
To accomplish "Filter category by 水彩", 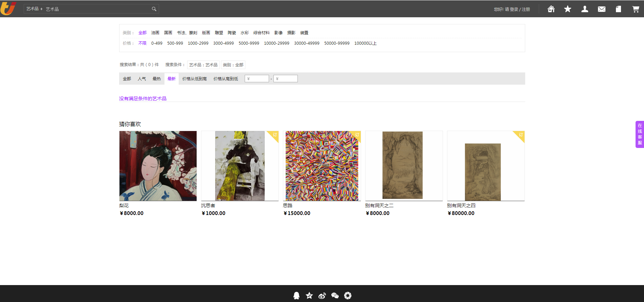I will pos(245,33).
